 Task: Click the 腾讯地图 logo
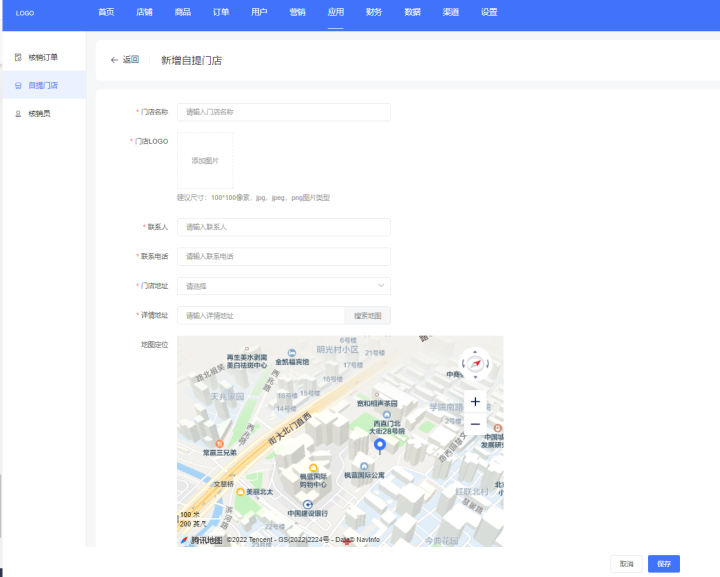pyautogui.click(x=201, y=540)
